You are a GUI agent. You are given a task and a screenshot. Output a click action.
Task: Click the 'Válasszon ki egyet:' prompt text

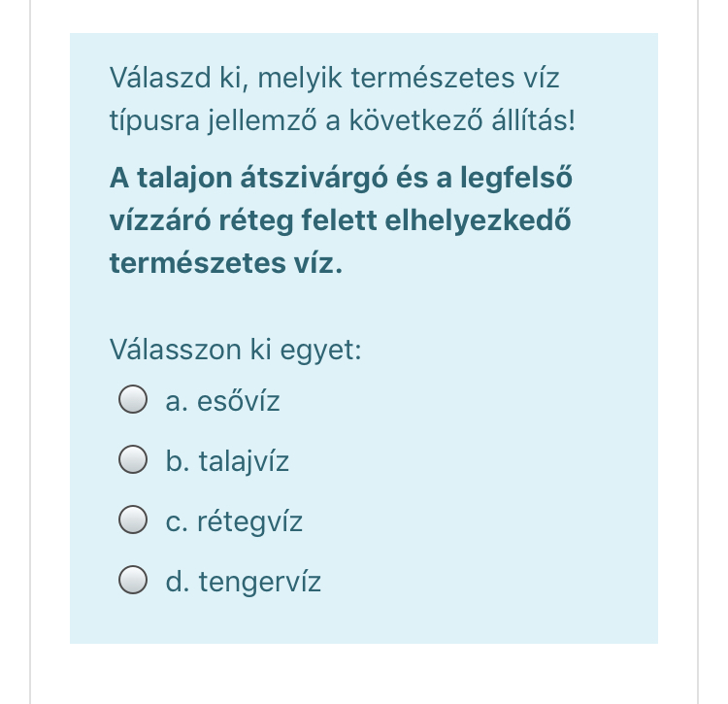coord(236,350)
